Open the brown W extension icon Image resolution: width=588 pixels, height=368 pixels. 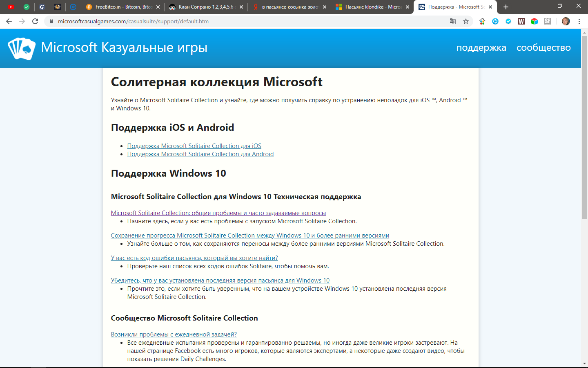[x=521, y=21]
